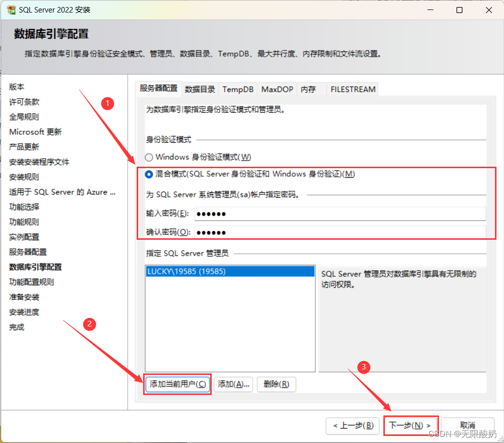Click the 输入密码 password field

coord(340,214)
